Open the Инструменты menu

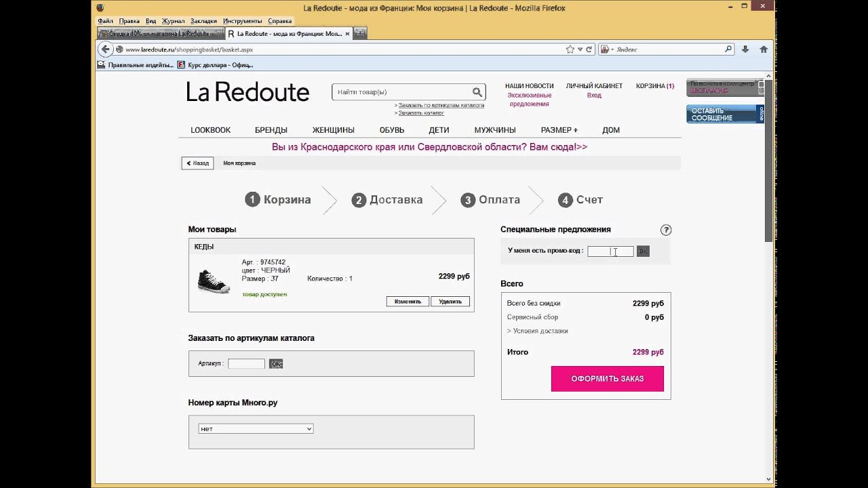243,21
